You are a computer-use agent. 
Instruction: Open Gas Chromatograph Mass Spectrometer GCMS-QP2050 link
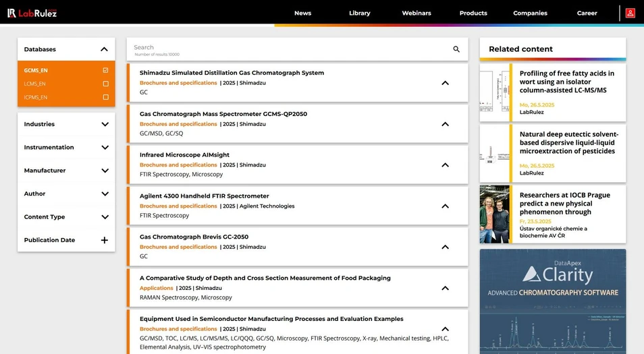(x=223, y=114)
